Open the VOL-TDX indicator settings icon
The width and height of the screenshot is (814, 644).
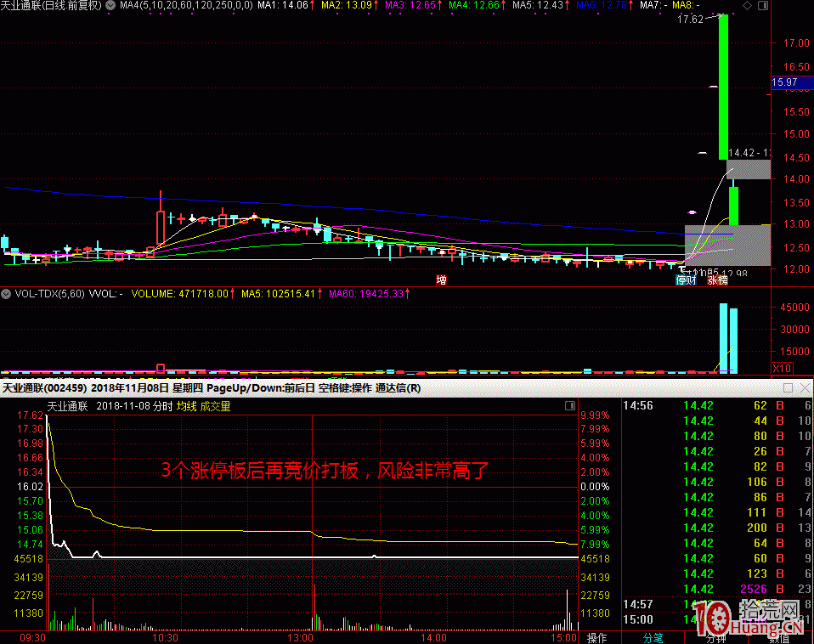point(6,294)
